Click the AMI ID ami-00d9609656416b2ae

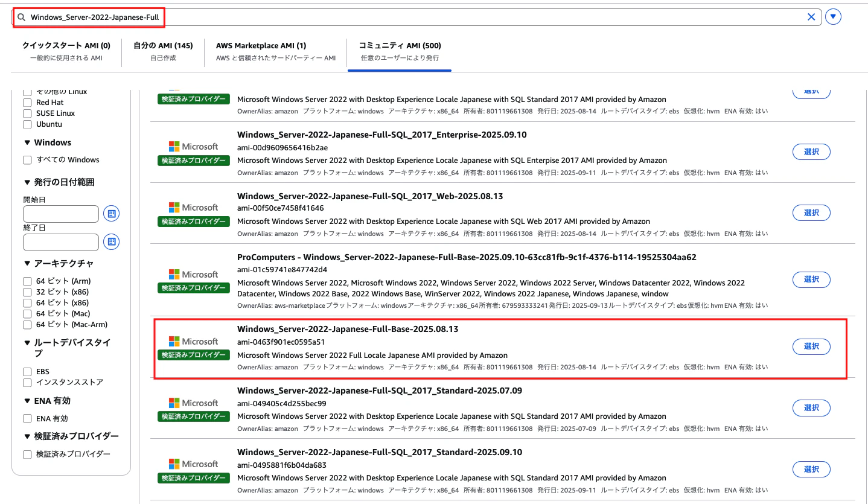coord(282,148)
